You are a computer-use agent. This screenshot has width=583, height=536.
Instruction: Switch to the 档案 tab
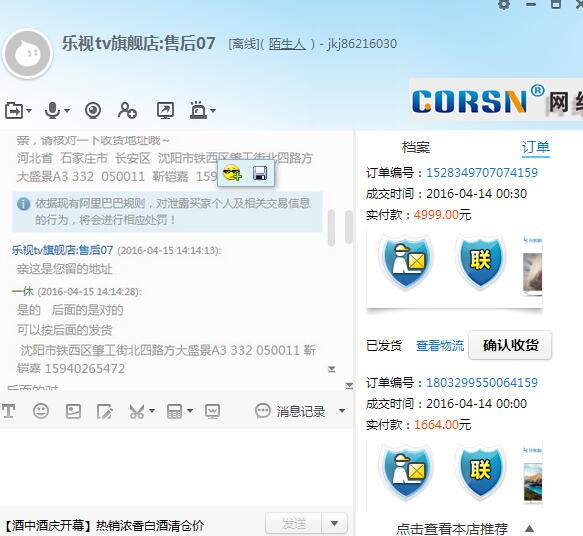[x=416, y=147]
